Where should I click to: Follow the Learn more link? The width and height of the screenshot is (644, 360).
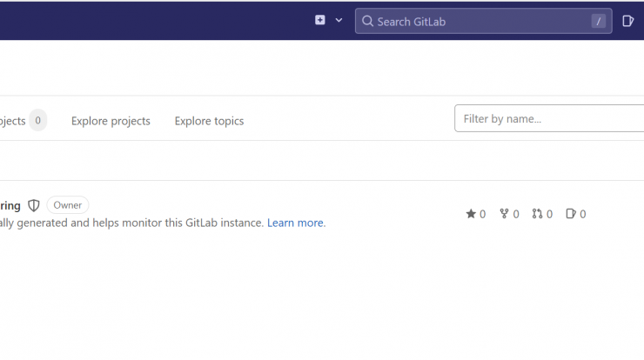[295, 223]
